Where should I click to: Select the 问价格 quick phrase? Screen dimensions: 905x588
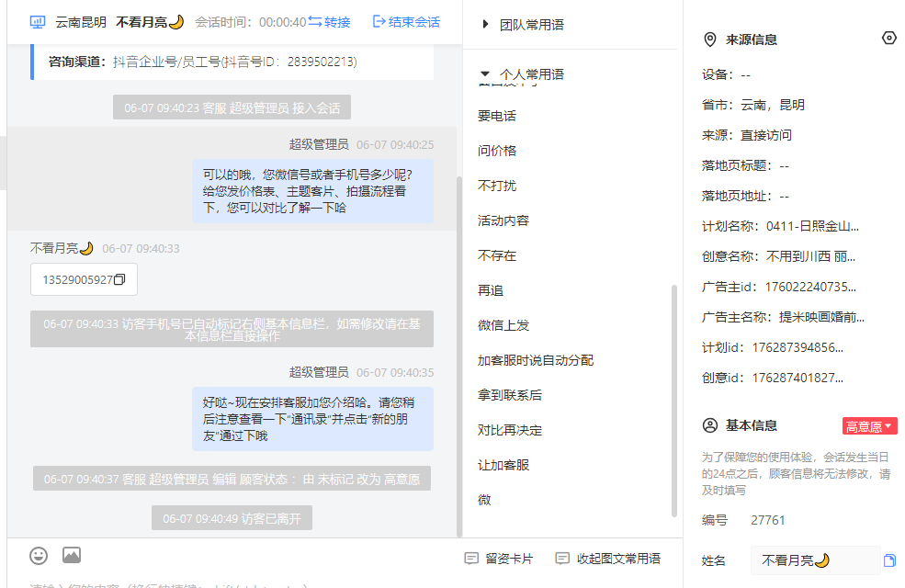pyautogui.click(x=497, y=151)
